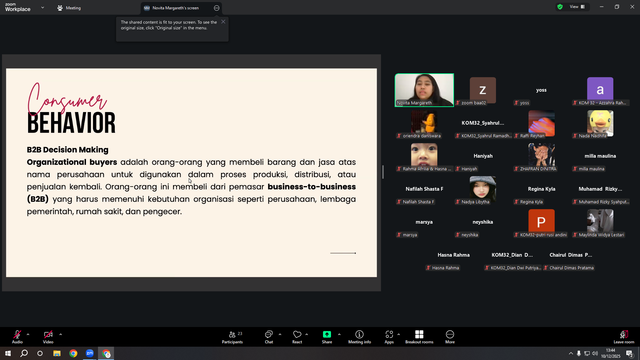Open File Explorer from taskbar

point(57,353)
